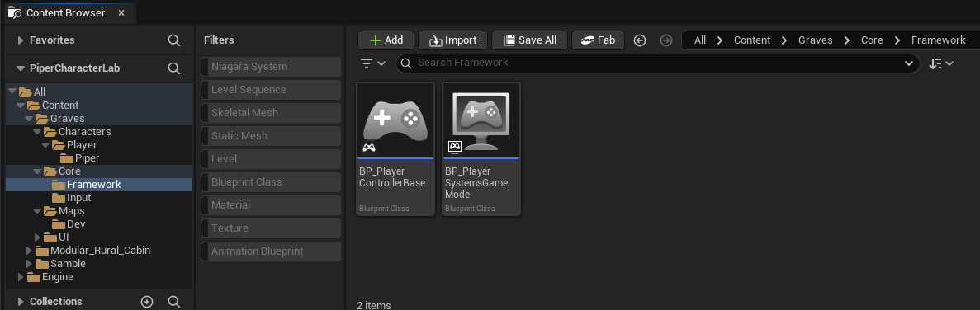Toggle the Level filter
Image resolution: width=980 pixels, height=310 pixels.
(272, 159)
